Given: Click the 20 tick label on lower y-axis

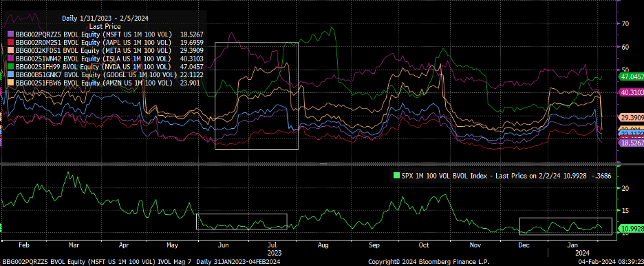Looking at the screenshot, I should [625, 188].
